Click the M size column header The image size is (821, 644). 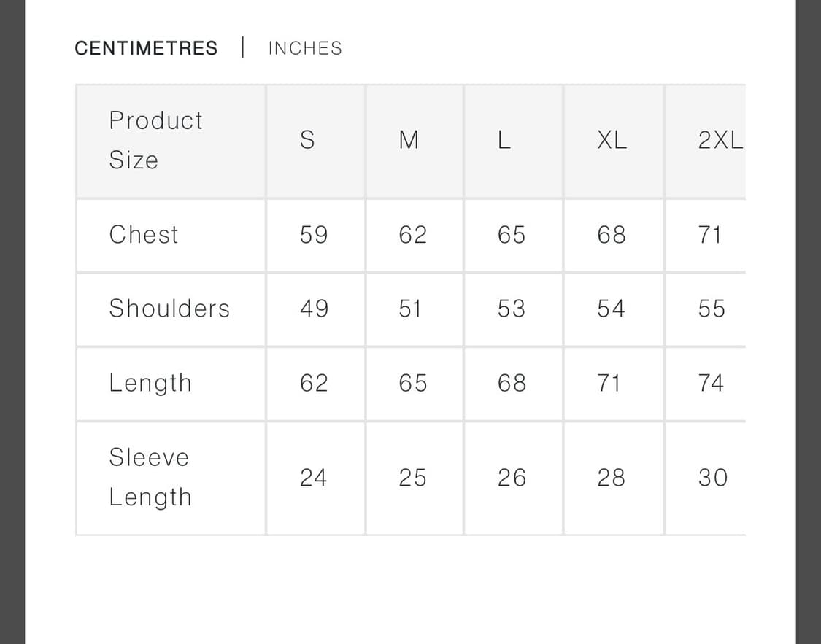(x=409, y=140)
